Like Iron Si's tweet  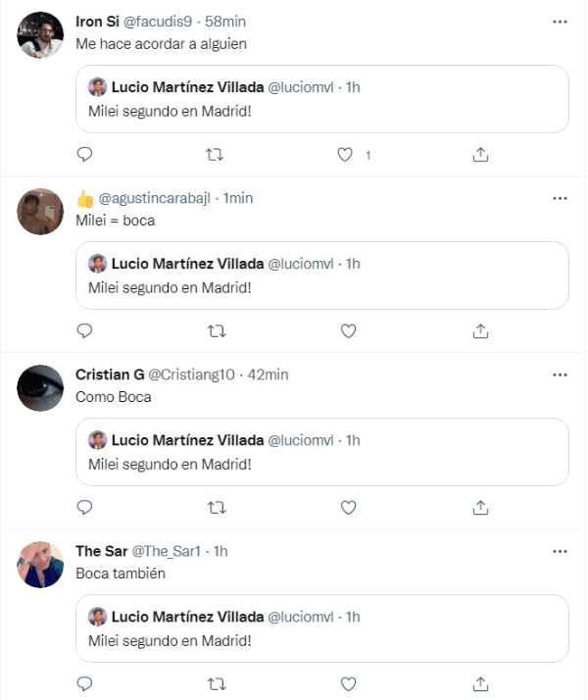(345, 155)
